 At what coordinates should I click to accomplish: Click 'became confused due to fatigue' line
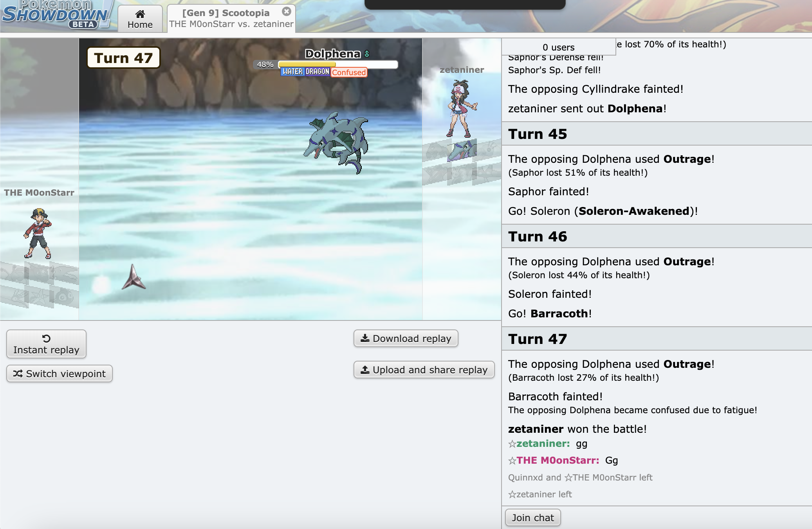click(x=632, y=410)
